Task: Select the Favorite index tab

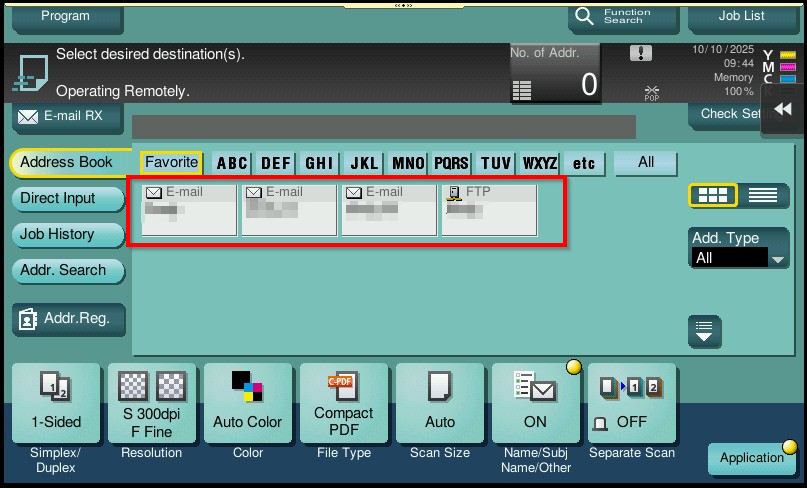Action: pos(171,163)
